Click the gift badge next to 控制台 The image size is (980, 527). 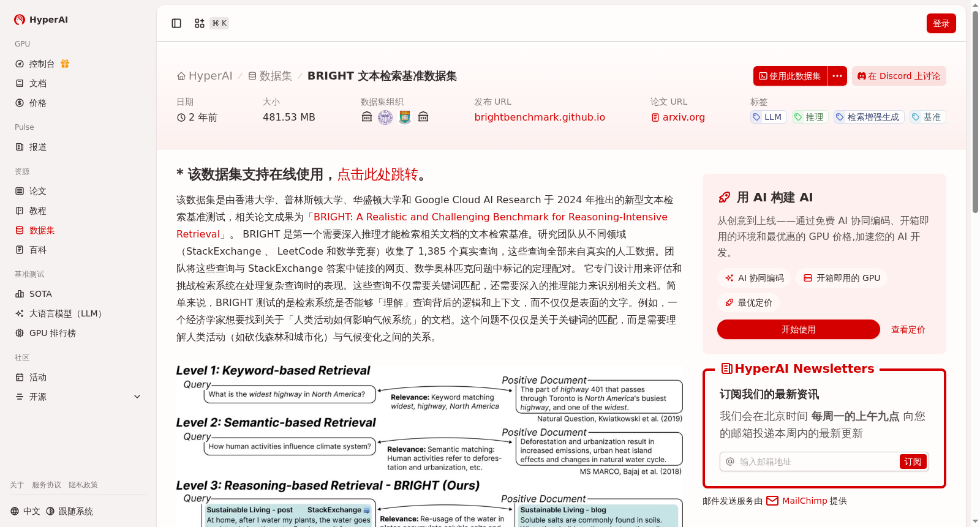[65, 64]
